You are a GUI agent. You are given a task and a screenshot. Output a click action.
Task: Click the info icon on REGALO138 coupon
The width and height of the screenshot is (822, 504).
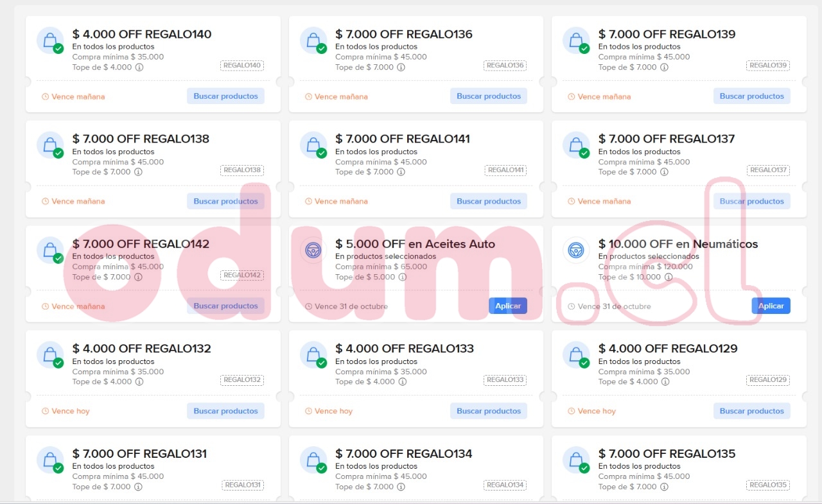point(139,172)
